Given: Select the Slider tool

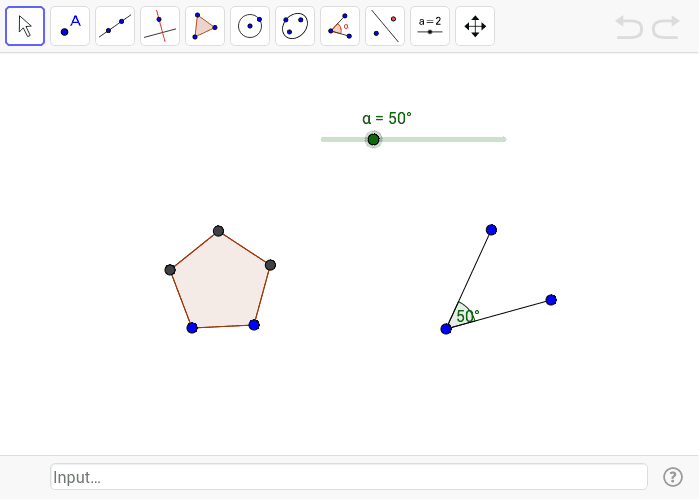Looking at the screenshot, I should (x=430, y=26).
